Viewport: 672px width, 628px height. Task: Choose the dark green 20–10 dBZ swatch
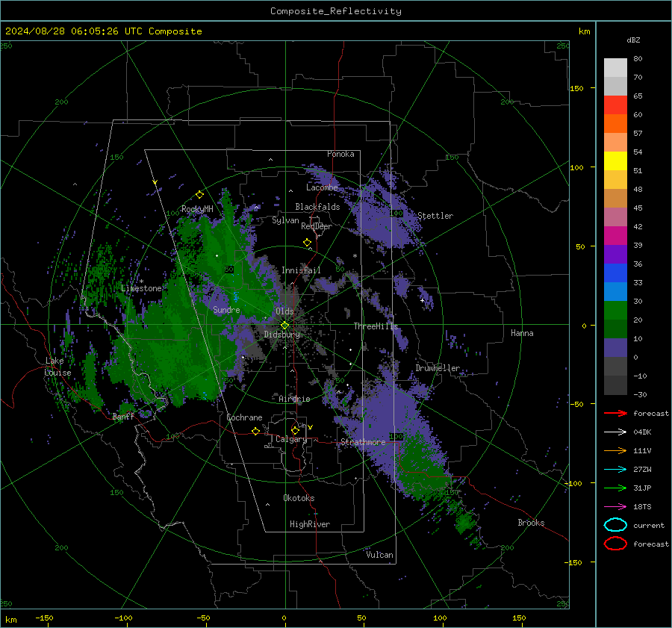615,329
